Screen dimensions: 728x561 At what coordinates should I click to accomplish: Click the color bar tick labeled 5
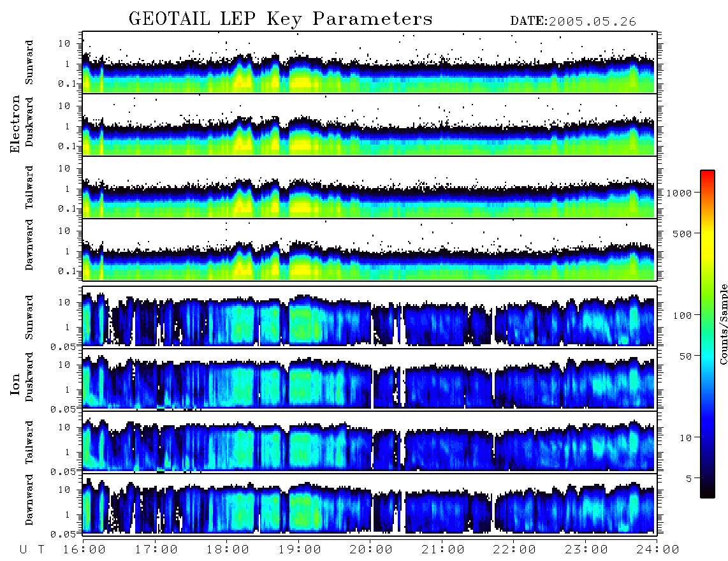[x=688, y=478]
